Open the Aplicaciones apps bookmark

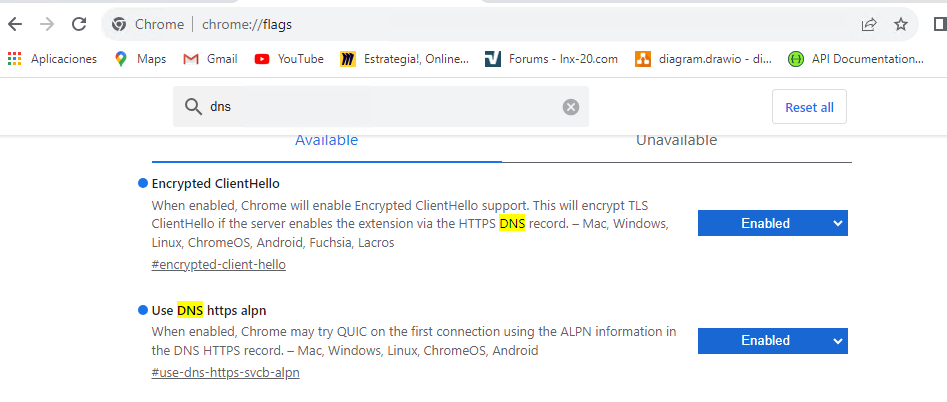pos(52,59)
